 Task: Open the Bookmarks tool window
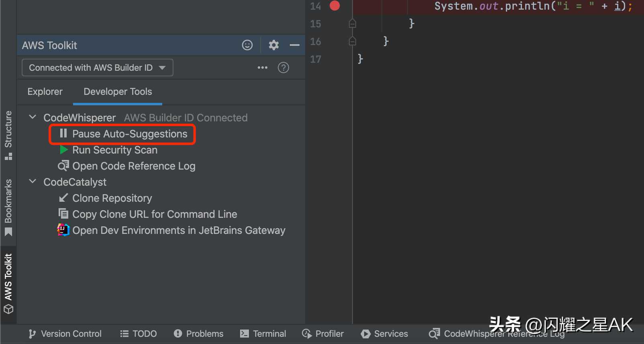8,207
